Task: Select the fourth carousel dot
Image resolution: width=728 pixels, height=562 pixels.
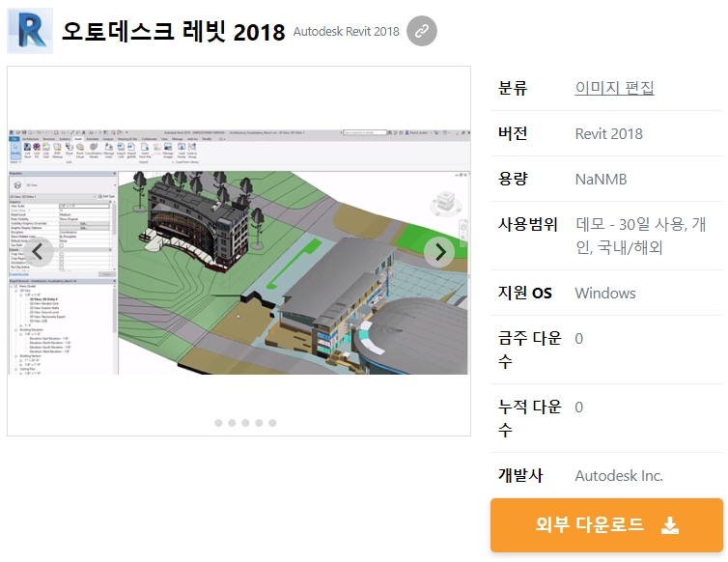Action: [259, 423]
